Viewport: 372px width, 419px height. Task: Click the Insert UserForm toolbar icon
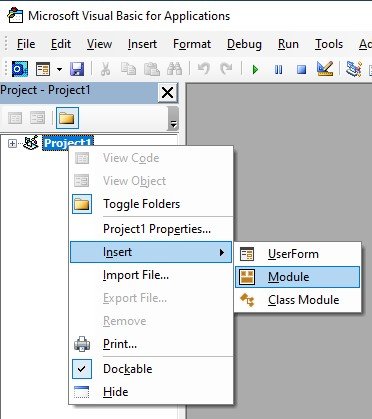(x=43, y=69)
